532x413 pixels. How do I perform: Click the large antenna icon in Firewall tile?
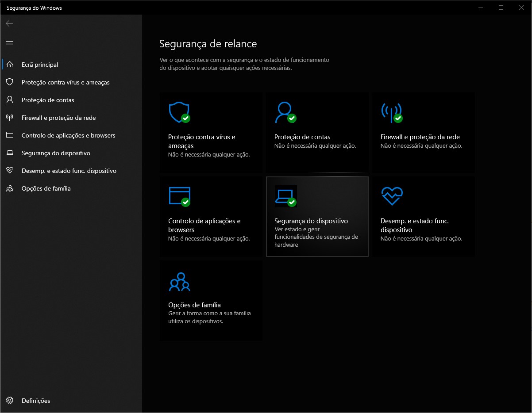(x=392, y=112)
